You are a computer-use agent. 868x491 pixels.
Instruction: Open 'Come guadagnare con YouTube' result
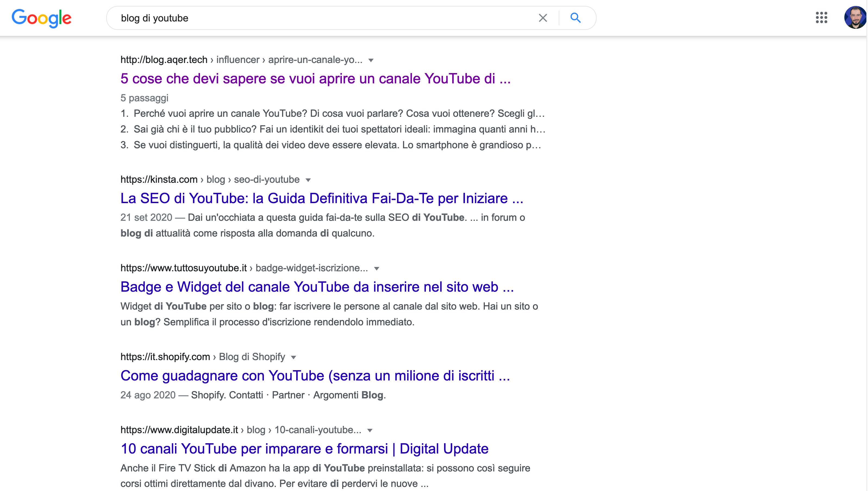point(315,376)
